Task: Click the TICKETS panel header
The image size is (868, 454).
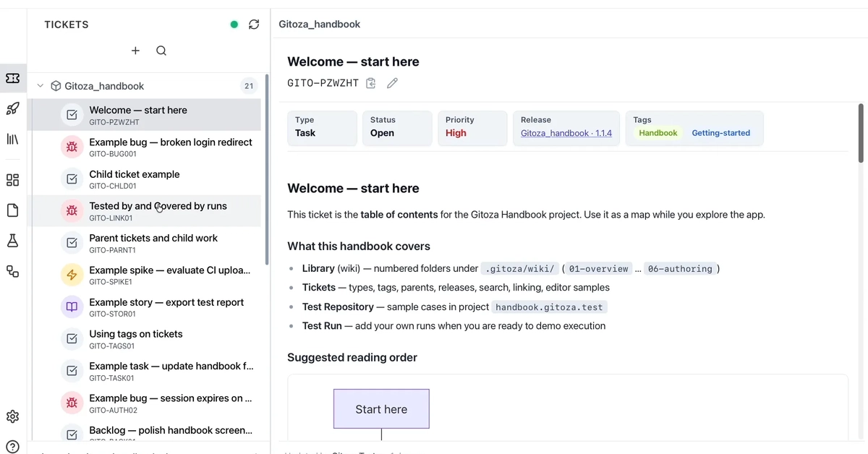Action: [67, 25]
